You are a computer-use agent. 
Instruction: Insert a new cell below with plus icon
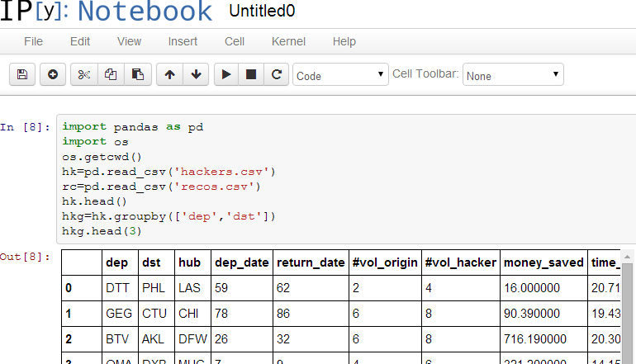(53, 75)
